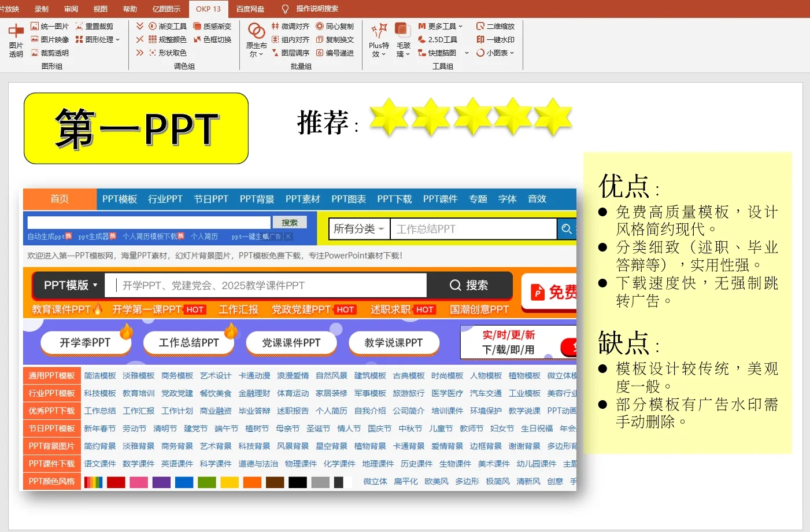Select the red swatch in PPT颜色风格 row

click(116, 481)
